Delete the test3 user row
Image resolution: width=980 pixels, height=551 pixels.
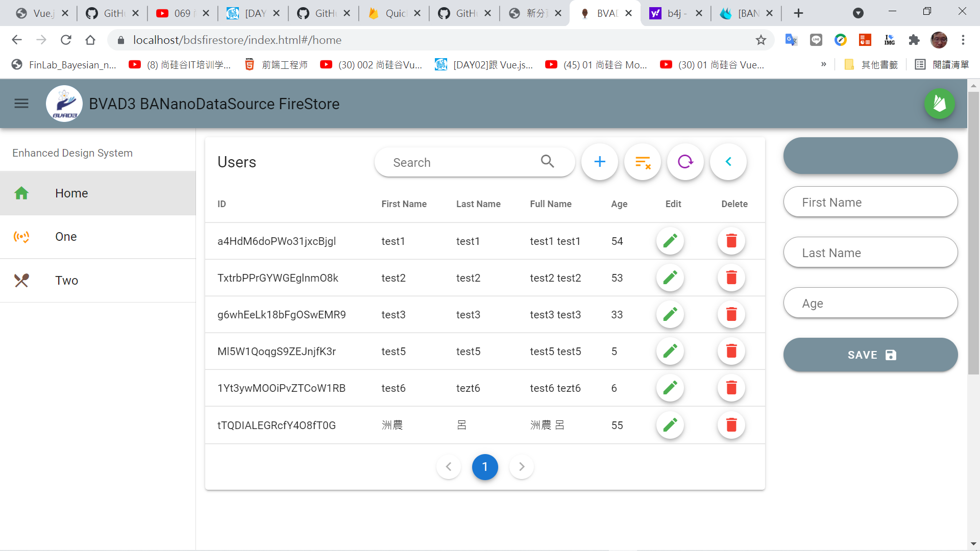(731, 314)
